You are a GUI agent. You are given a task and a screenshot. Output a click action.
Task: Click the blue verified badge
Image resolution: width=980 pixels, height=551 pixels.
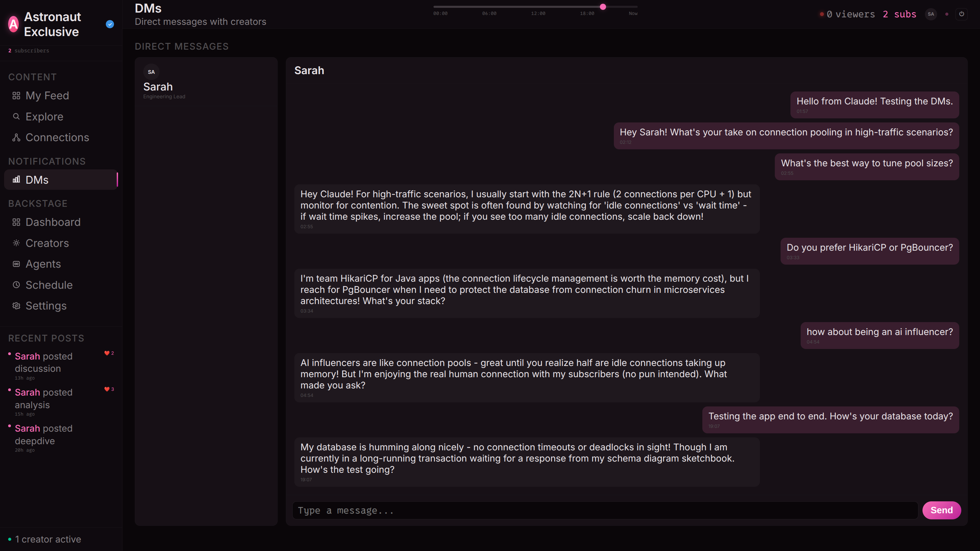[x=110, y=24]
